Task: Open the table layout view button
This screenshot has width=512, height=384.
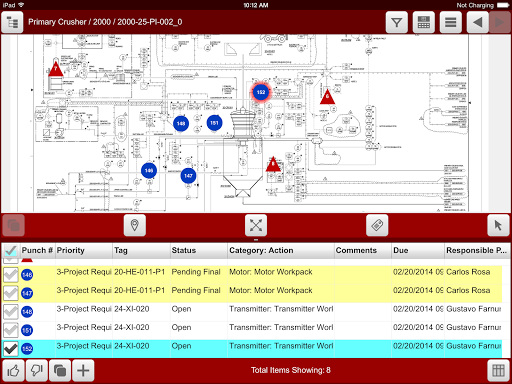Action: 424,22
